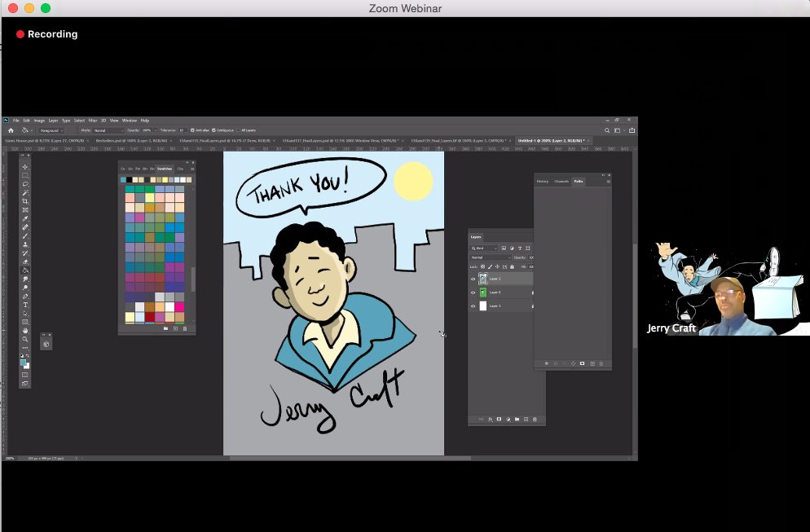Viewport: 810px width, 532px height.
Task: Open the Foreground fill source dropdown
Action: pos(51,130)
